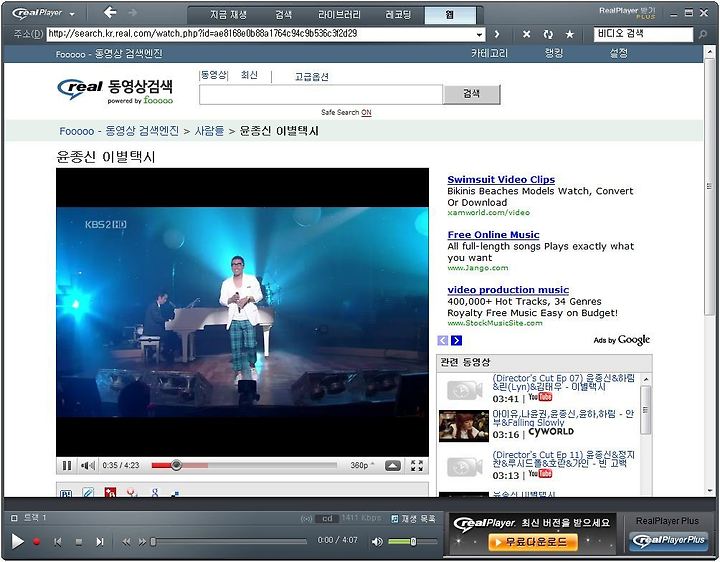Viewport: 720px width, 562px height.
Task: Select the 최신 search option
Action: [x=249, y=75]
